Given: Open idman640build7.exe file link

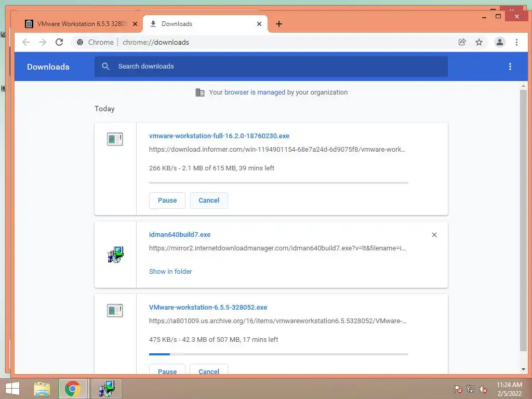Looking at the screenshot, I should point(180,234).
